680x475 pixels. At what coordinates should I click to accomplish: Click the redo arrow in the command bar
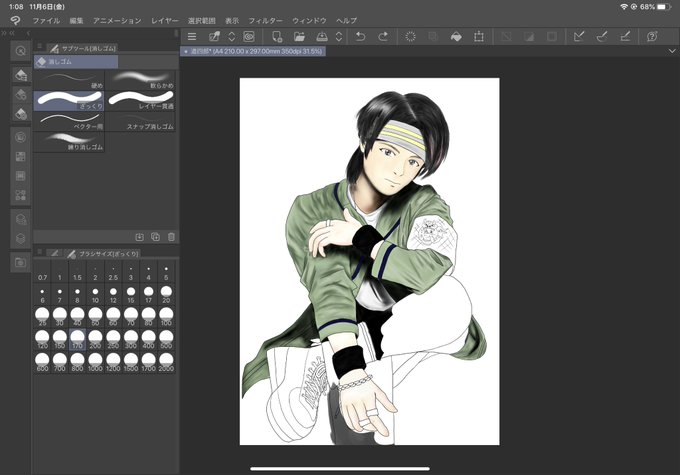pyautogui.click(x=383, y=36)
